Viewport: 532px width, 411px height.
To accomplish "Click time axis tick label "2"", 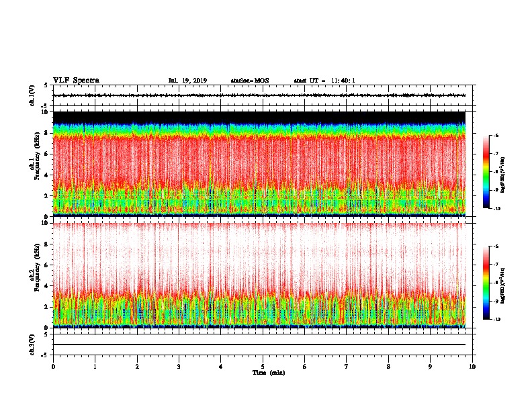I will tap(137, 367).
